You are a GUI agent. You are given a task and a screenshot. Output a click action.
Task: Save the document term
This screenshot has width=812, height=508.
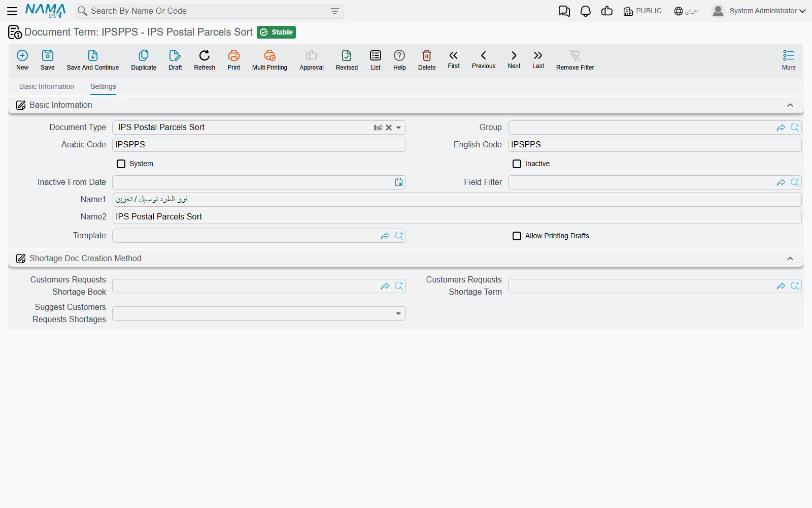tap(48, 60)
